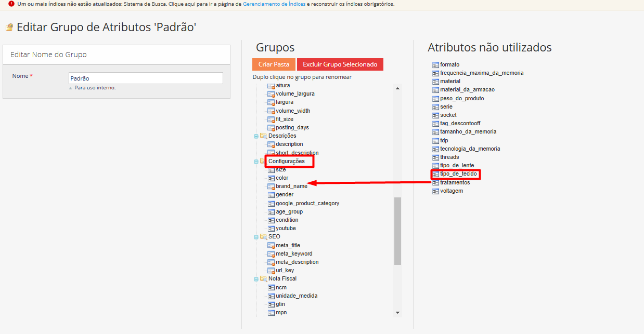Viewport: 644px width, 334px height.
Task: Select tipo_de_tecido in unused attributes
Action: point(458,174)
